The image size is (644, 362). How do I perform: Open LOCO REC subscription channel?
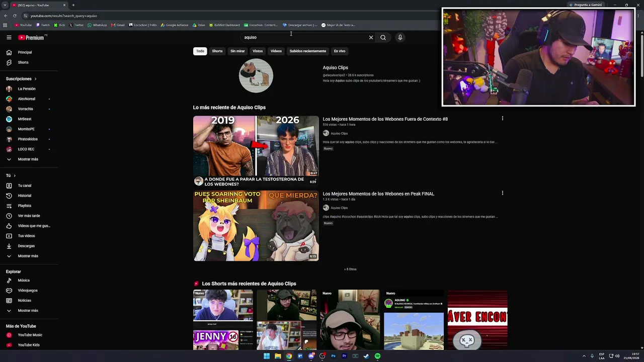pyautogui.click(x=26, y=149)
